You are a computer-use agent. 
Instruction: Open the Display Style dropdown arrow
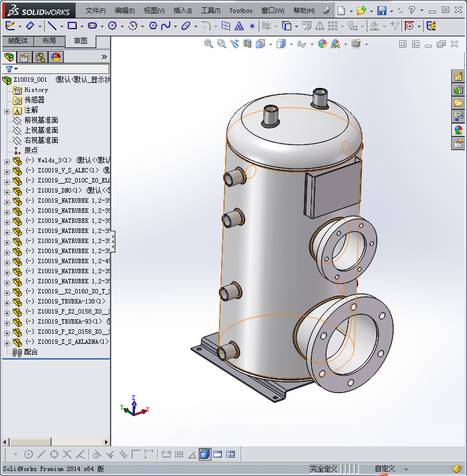[291, 45]
